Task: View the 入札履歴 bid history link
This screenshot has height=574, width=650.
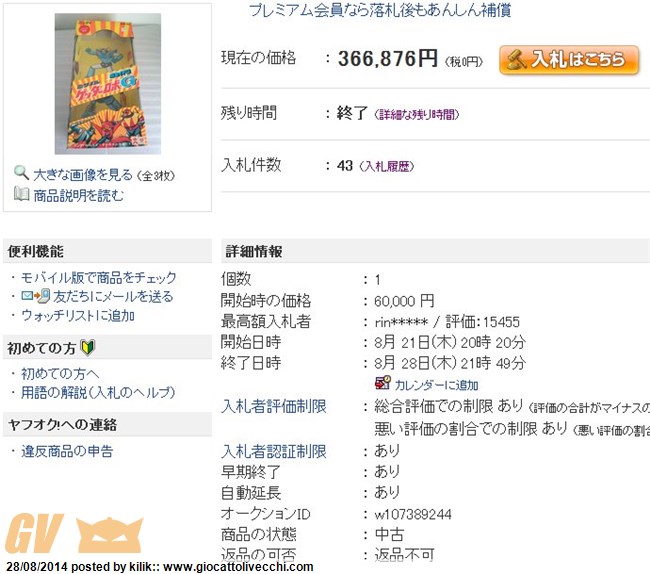Action: click(x=387, y=167)
